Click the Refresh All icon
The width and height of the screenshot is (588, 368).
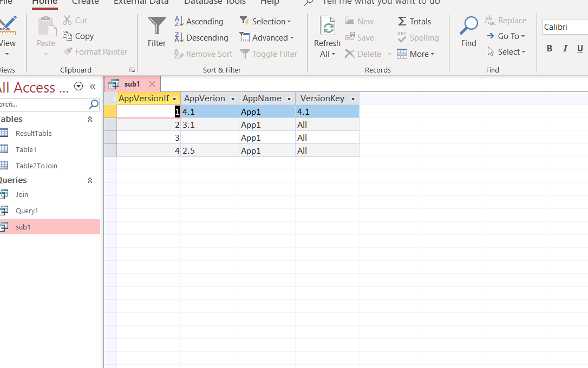[327, 26]
